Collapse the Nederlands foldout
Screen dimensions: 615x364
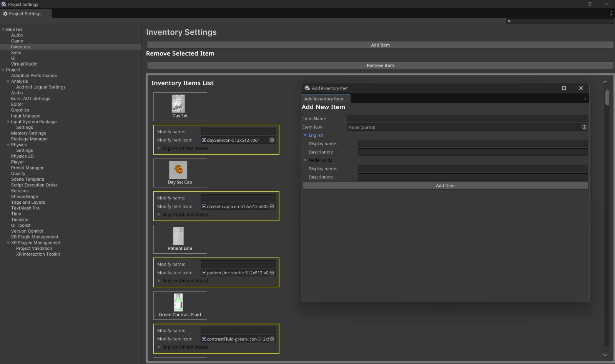click(305, 160)
